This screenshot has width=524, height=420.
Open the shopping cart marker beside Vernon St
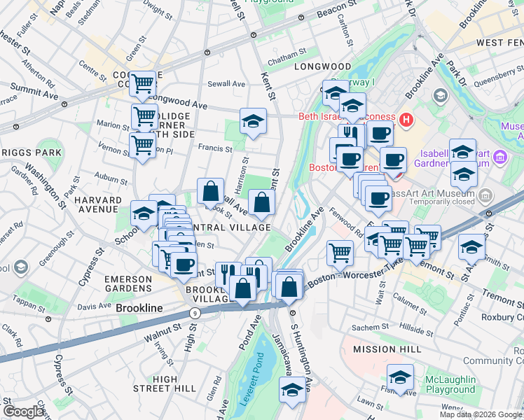pos(143,146)
